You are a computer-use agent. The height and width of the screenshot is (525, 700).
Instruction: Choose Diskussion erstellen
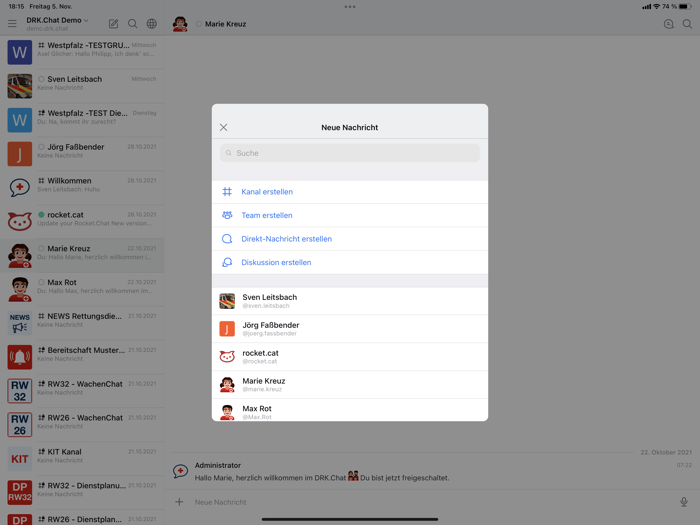[x=350, y=262]
